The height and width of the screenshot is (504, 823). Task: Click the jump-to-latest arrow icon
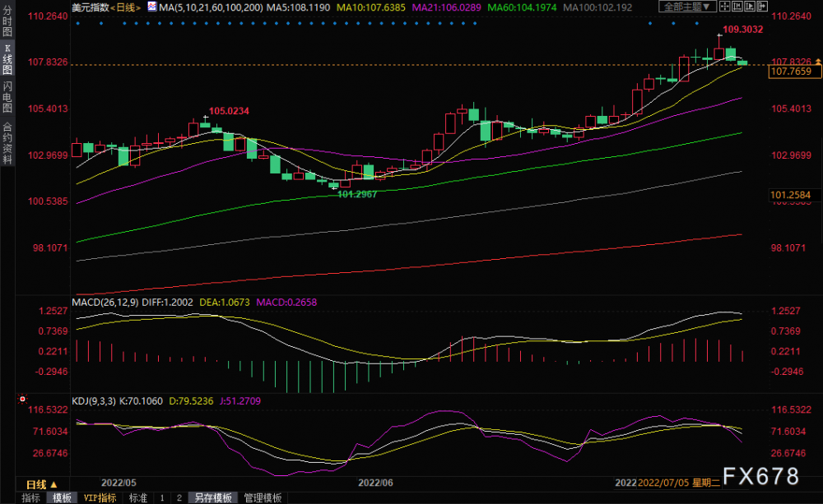tap(762, 7)
